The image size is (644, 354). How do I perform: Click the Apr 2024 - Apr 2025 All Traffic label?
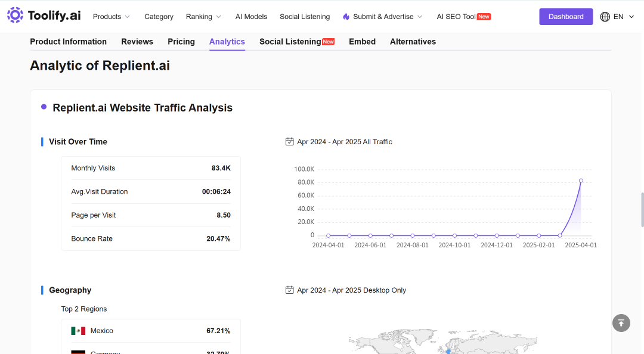coord(345,142)
